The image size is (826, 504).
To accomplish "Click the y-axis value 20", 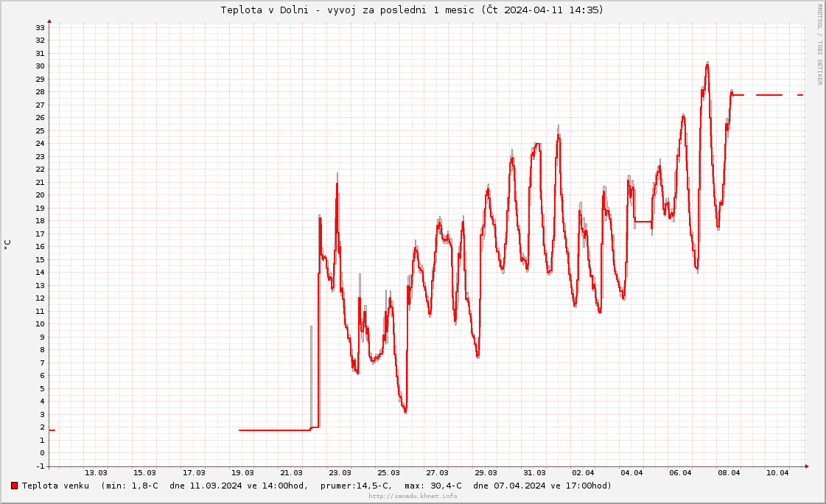I will [40, 195].
